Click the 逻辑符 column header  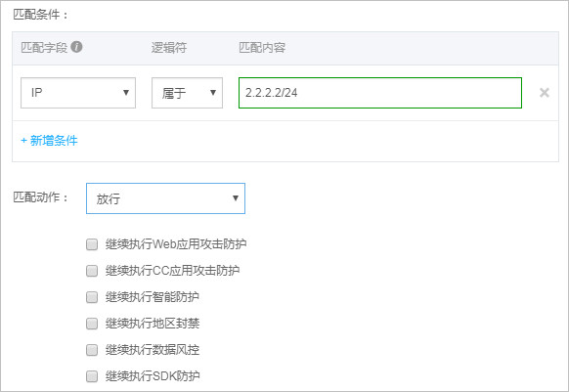169,47
